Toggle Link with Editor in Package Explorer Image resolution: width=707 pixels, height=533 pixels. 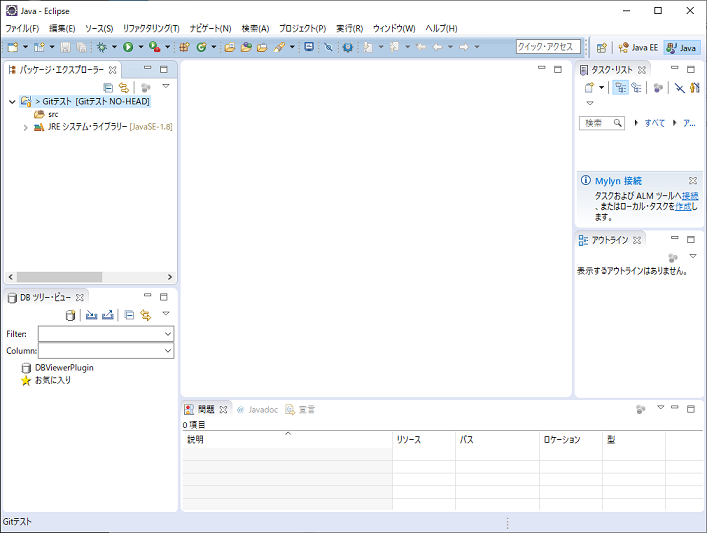(124, 87)
